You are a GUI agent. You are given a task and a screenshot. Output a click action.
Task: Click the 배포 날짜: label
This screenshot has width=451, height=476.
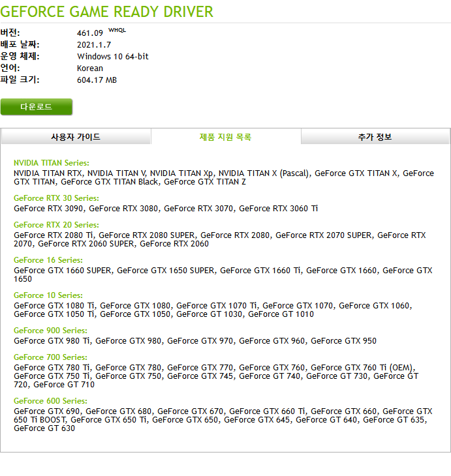[20, 44]
